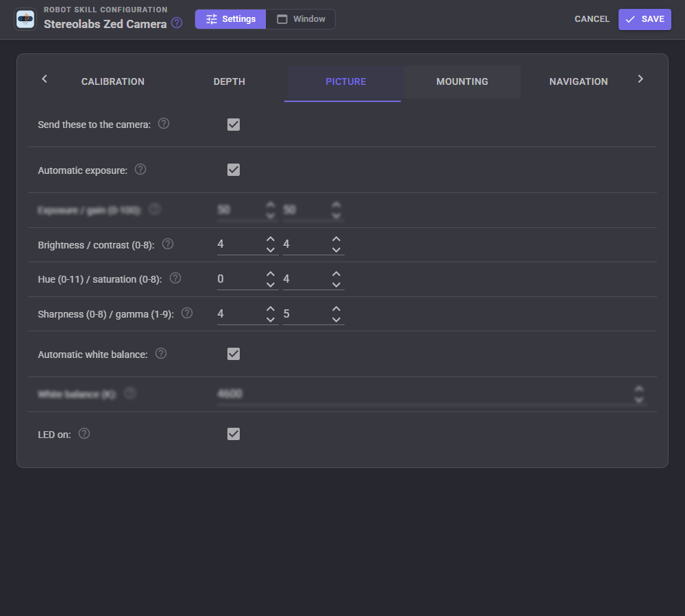
Task: Save the configuration with SAVE button
Action: [x=645, y=19]
